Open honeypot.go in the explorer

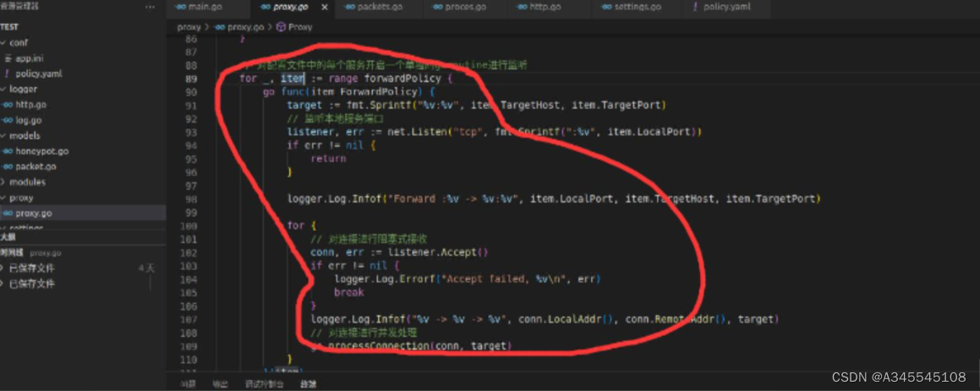click(42, 151)
